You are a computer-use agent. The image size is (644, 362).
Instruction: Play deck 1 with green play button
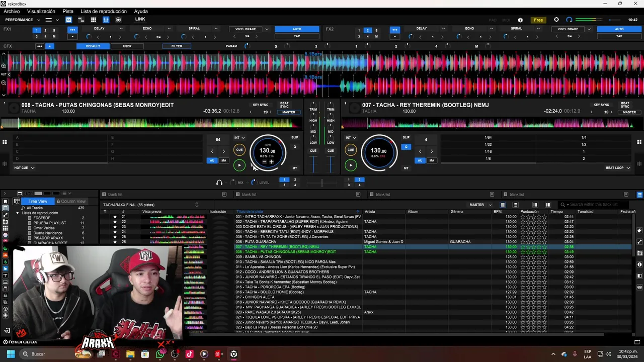[x=239, y=165]
